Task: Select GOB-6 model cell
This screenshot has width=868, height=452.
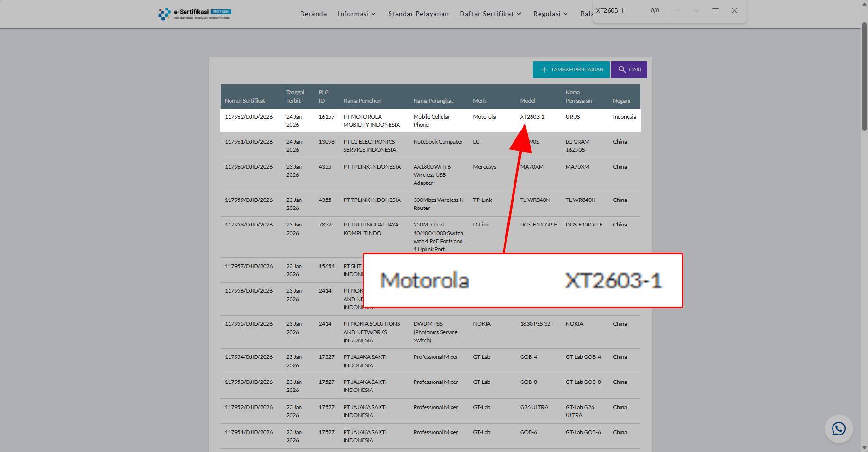Action: pos(528,432)
